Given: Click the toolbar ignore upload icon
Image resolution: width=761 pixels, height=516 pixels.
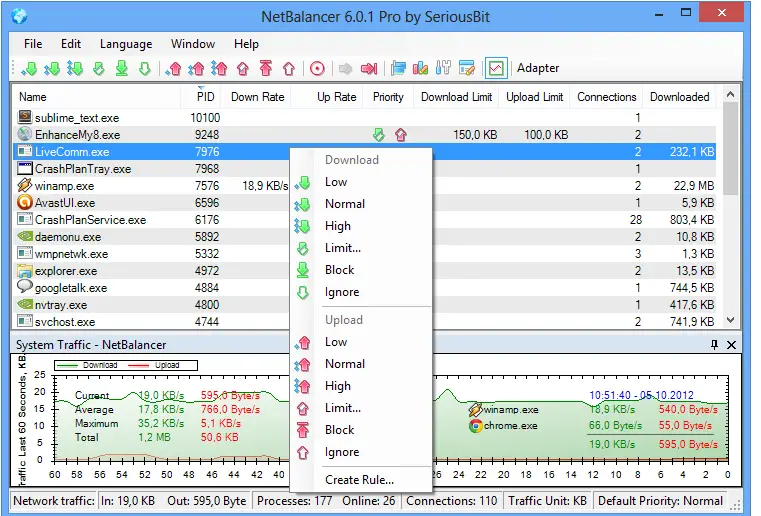Looking at the screenshot, I should pyautogui.click(x=289, y=68).
